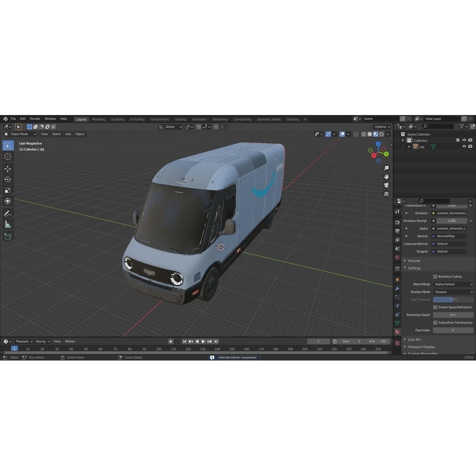Open the Render properties tab

(x=398, y=222)
